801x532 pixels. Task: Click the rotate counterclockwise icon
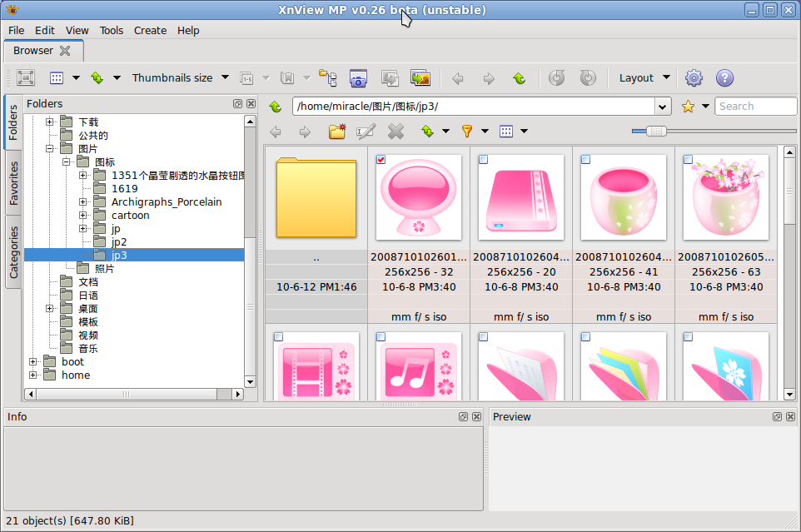coord(557,77)
